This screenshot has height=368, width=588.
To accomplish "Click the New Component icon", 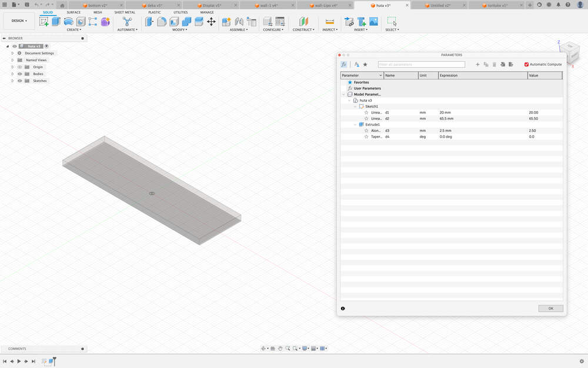I will [x=226, y=21].
